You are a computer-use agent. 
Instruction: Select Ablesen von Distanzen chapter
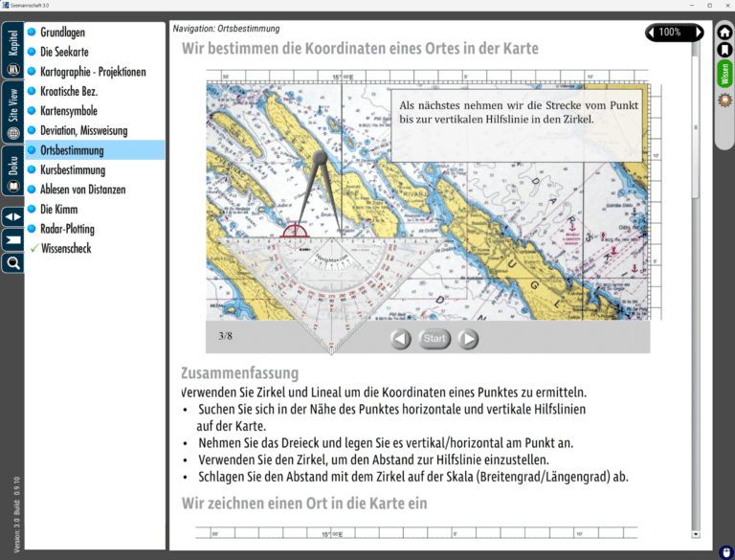(95, 190)
